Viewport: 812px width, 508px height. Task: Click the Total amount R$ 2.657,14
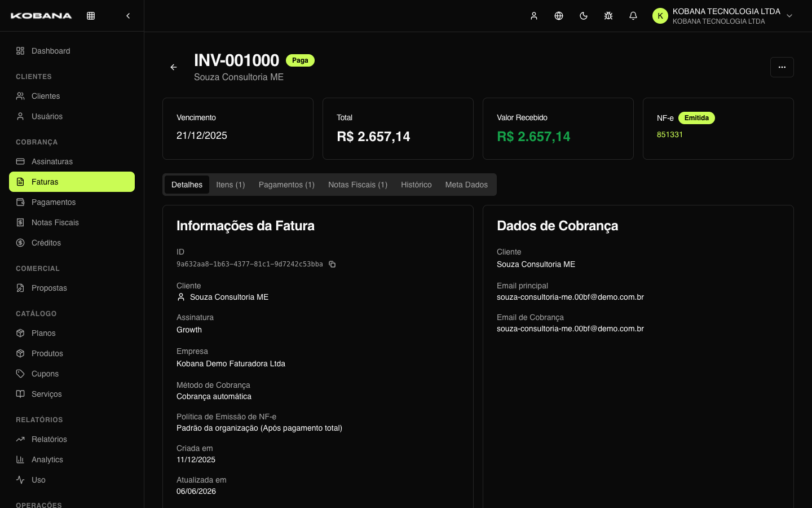373,137
